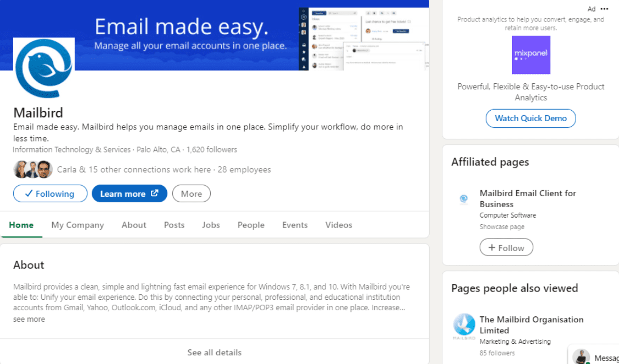Click the 85 followers text
Image resolution: width=619 pixels, height=364 pixels.
coord(497,353)
